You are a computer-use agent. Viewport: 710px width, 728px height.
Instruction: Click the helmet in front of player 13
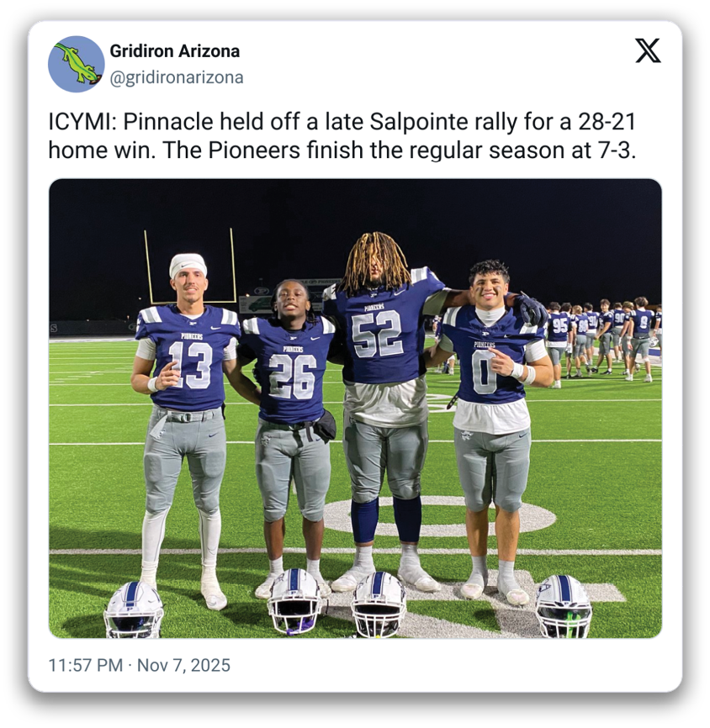[134, 609]
